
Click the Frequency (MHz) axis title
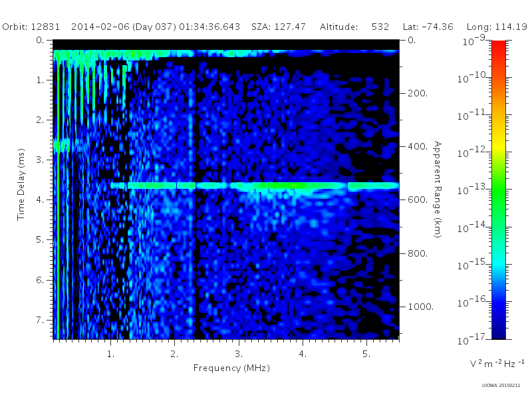[231, 368]
